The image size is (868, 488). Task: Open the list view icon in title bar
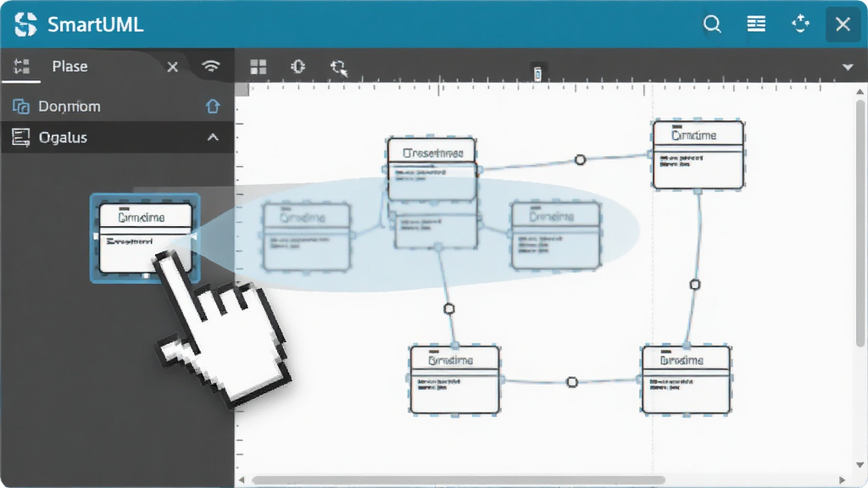click(756, 24)
